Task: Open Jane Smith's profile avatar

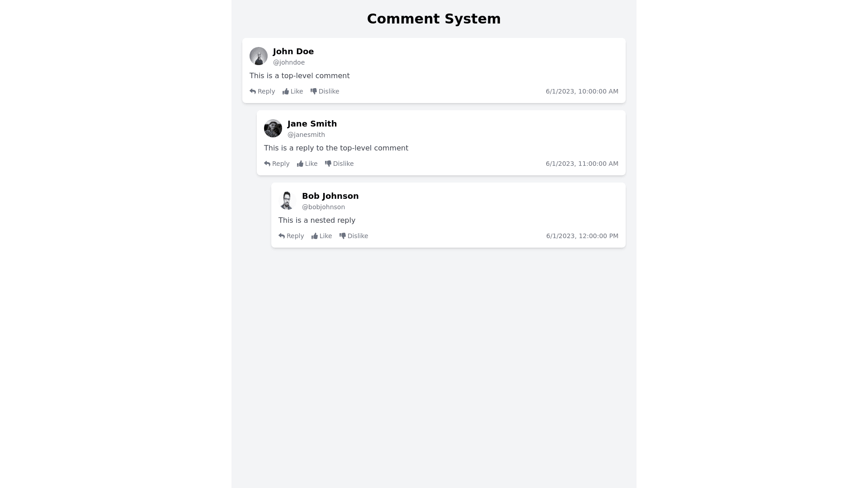Action: 273,128
